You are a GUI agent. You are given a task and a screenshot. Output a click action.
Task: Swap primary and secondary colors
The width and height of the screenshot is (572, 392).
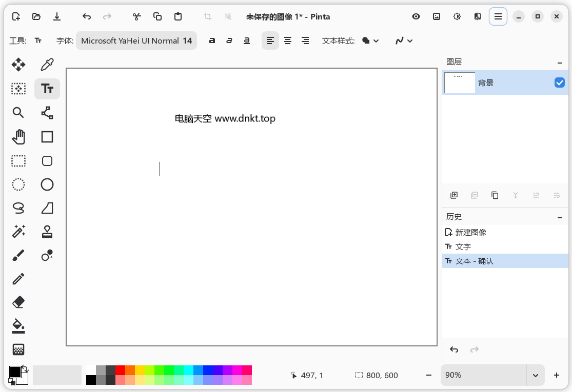25,368
